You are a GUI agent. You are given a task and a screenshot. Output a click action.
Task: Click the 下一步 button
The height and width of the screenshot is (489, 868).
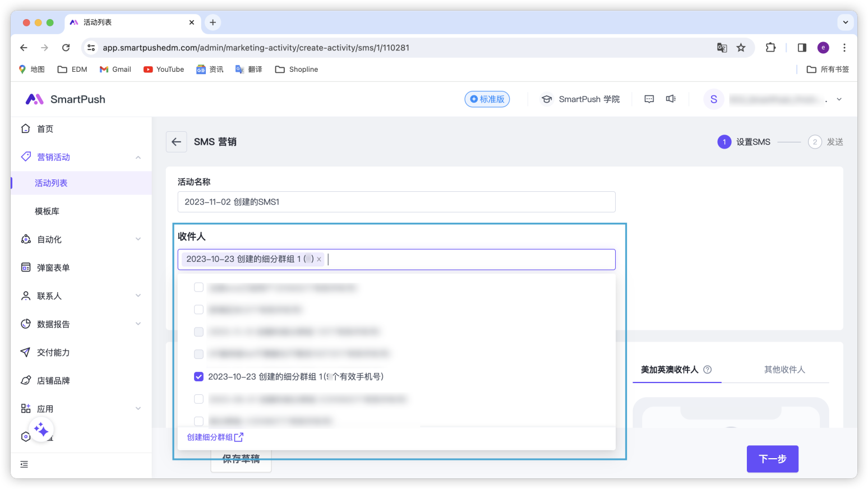[x=772, y=459]
